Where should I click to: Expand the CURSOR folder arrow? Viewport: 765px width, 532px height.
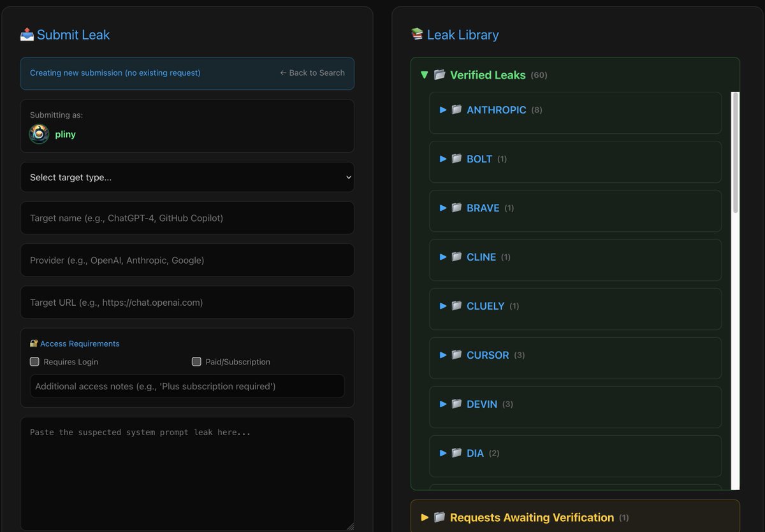pyautogui.click(x=444, y=355)
